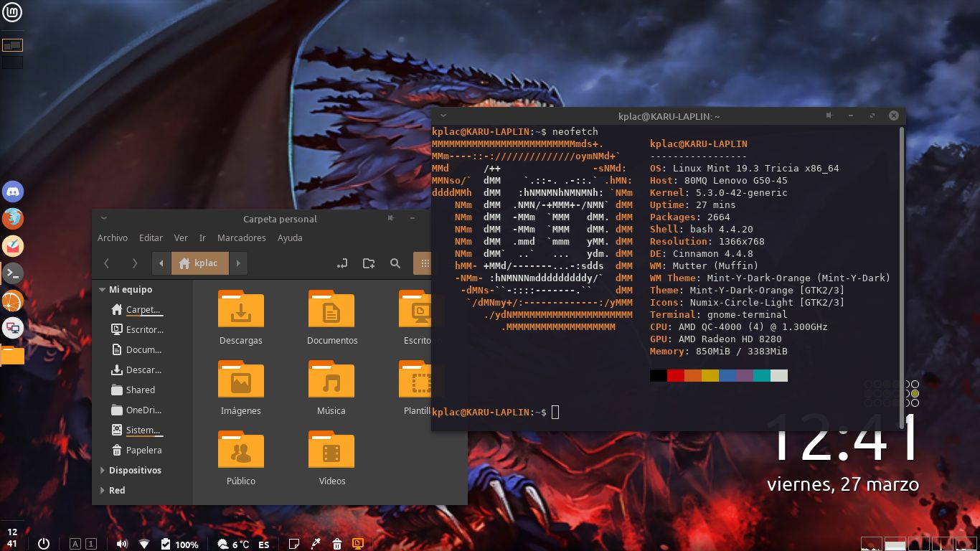Open Firefox from the left dock

tap(13, 218)
